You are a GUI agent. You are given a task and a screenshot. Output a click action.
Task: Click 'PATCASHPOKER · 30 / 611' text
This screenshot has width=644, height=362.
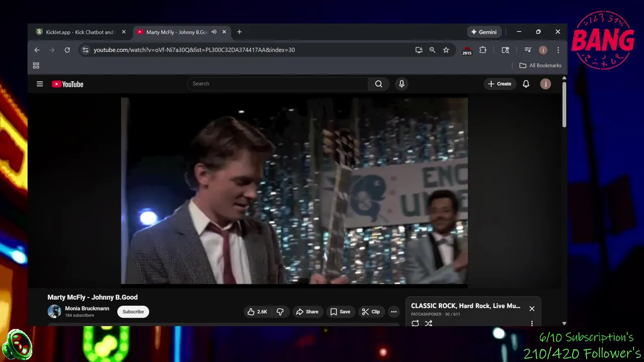tap(436, 314)
